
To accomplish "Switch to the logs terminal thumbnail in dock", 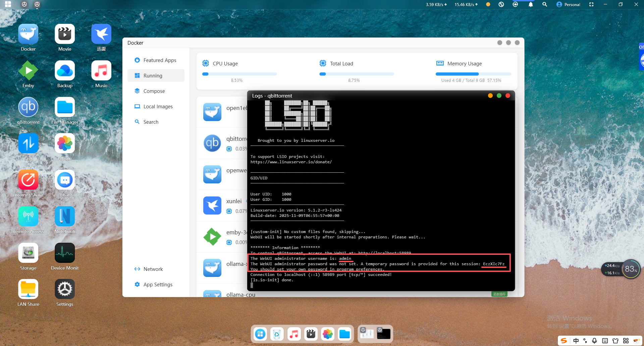I will (x=384, y=333).
